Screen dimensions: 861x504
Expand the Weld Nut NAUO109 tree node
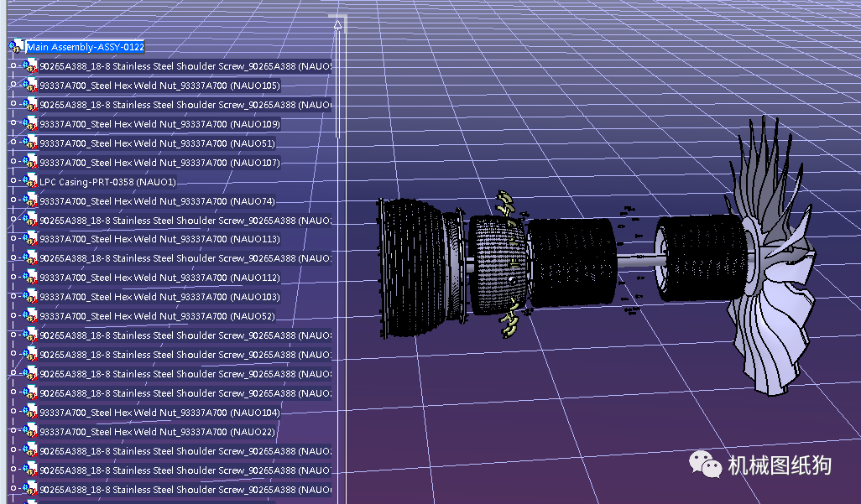point(13,122)
